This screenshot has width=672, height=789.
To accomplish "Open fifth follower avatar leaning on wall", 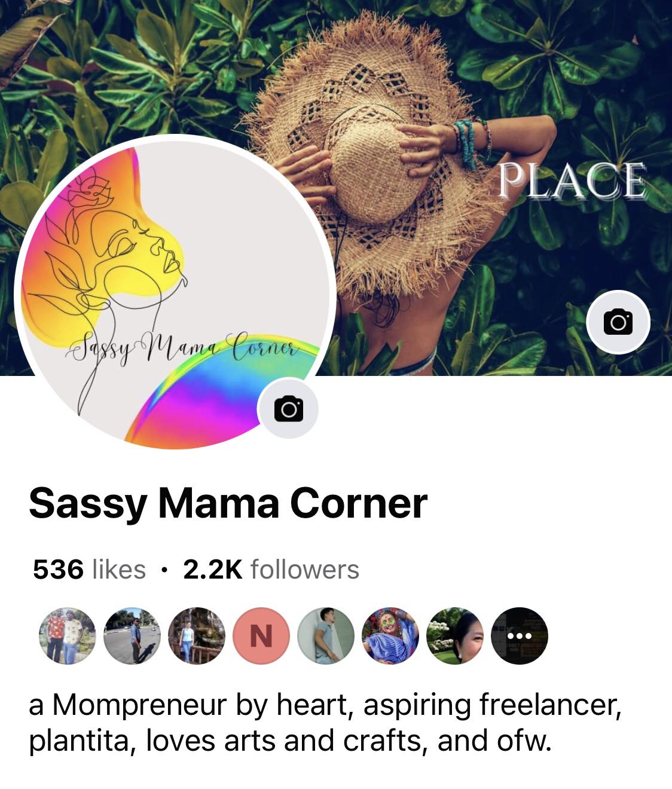I will 326,636.
